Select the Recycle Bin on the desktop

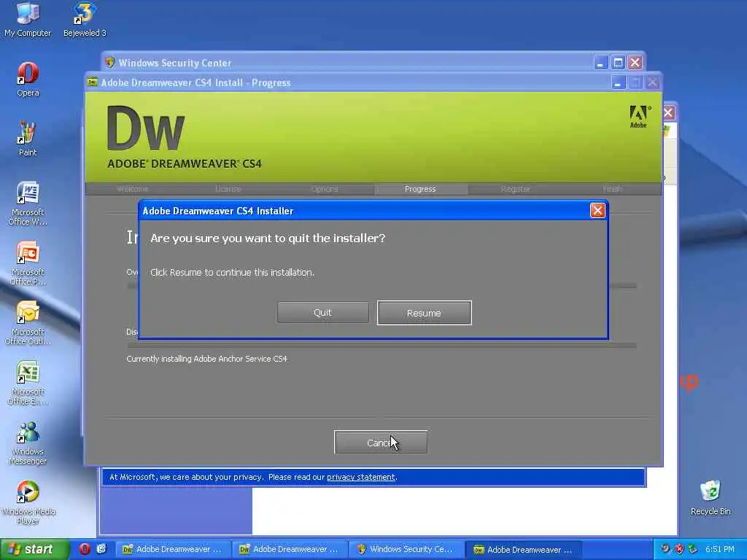711,497
